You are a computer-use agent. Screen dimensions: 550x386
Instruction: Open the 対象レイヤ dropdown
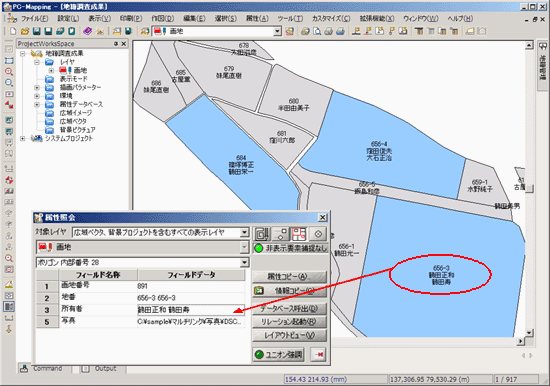point(244,232)
